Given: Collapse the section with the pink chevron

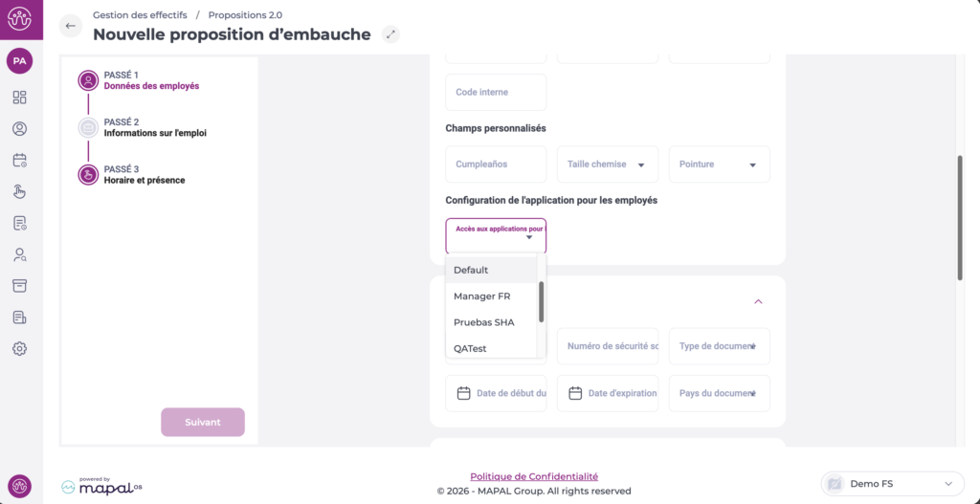Looking at the screenshot, I should (758, 301).
